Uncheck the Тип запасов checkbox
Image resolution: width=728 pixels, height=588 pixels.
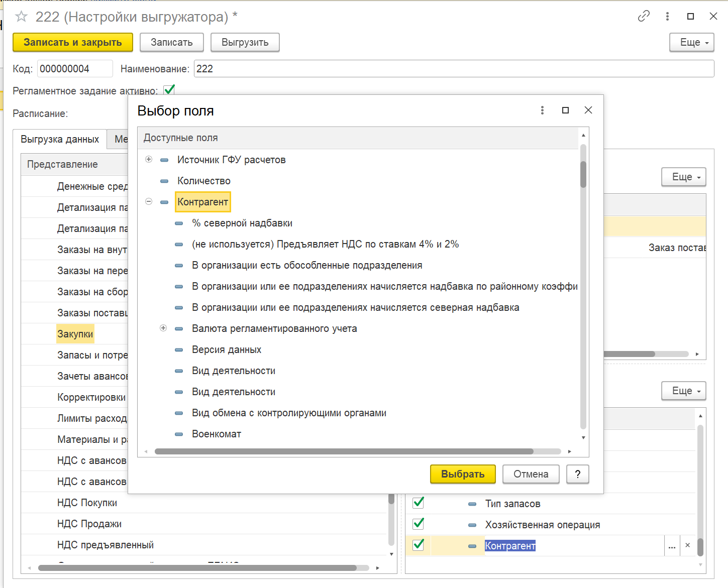pyautogui.click(x=418, y=503)
